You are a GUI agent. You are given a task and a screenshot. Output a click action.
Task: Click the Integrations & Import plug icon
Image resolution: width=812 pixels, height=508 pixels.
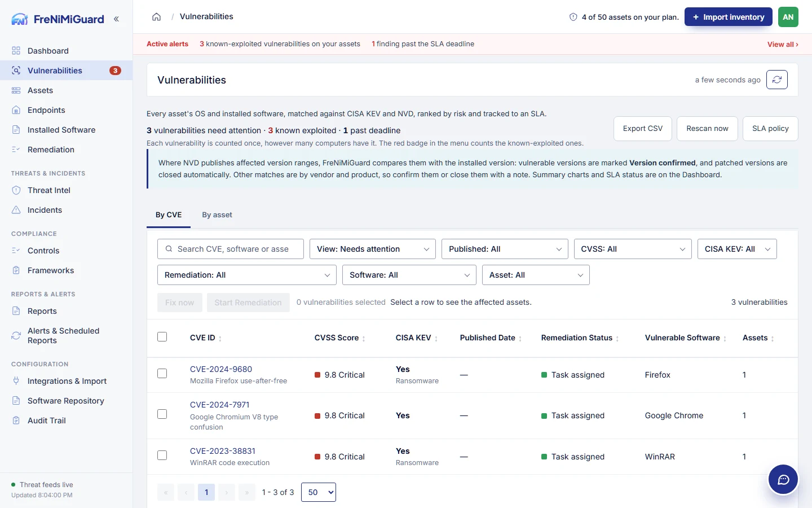(16, 381)
